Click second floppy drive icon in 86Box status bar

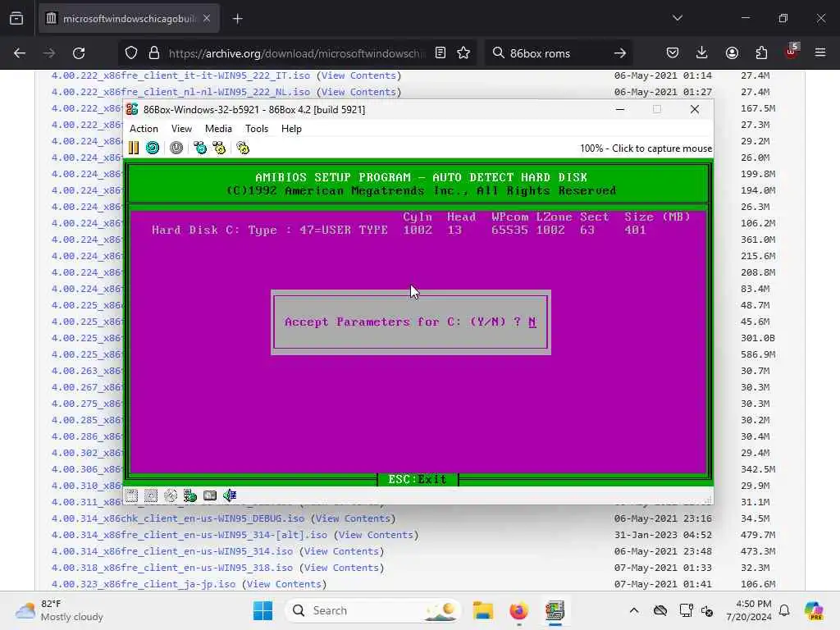pos(151,495)
